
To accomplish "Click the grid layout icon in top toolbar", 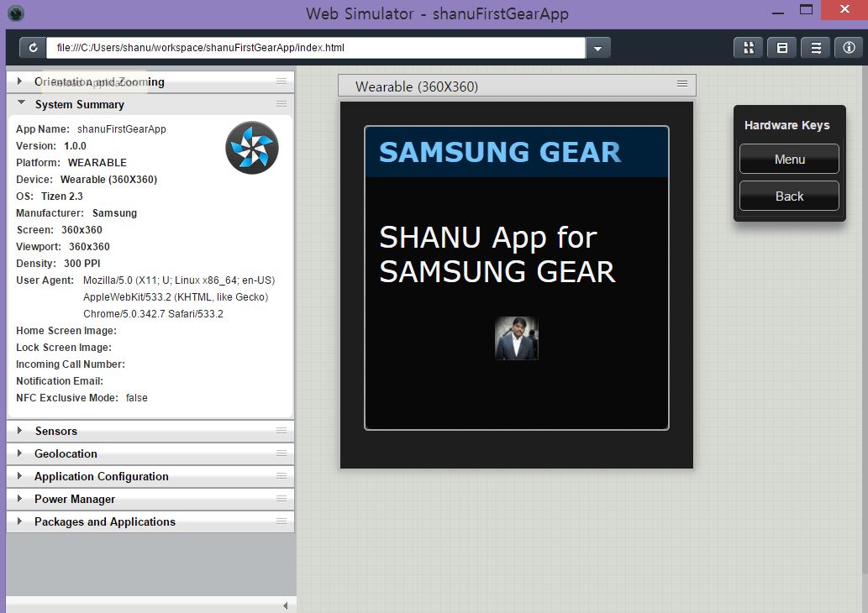I will pyautogui.click(x=749, y=48).
